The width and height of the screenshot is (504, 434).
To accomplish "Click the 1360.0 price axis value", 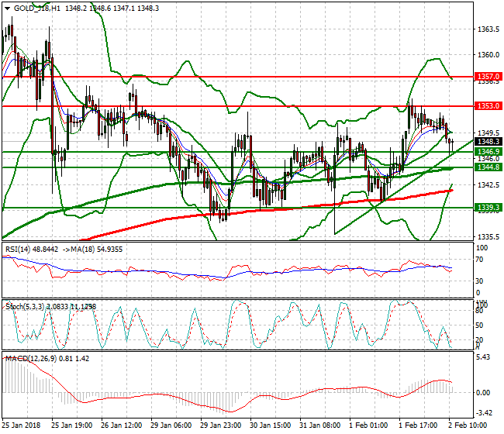I will [x=488, y=55].
